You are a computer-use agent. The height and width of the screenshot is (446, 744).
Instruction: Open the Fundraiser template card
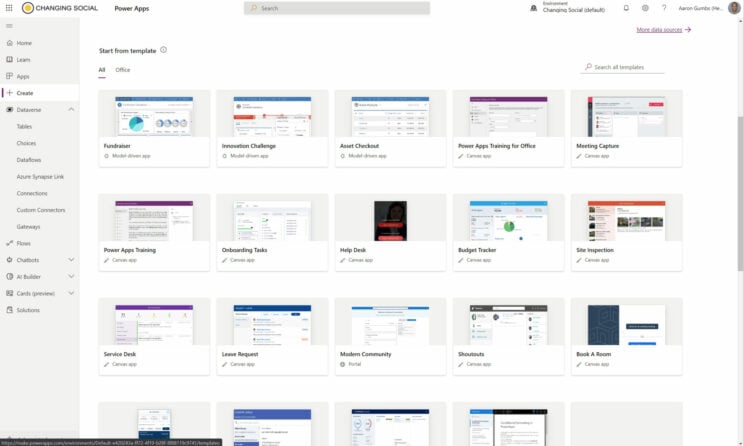tap(154, 128)
